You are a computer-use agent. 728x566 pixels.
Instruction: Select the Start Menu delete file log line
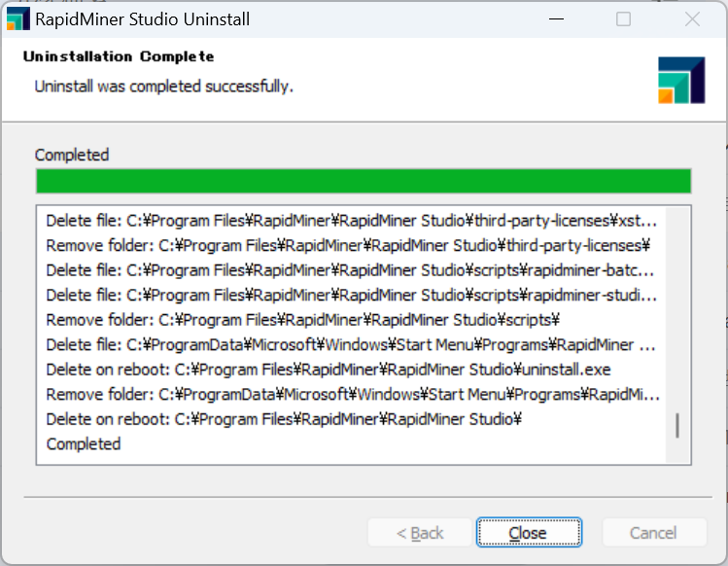pos(351,345)
